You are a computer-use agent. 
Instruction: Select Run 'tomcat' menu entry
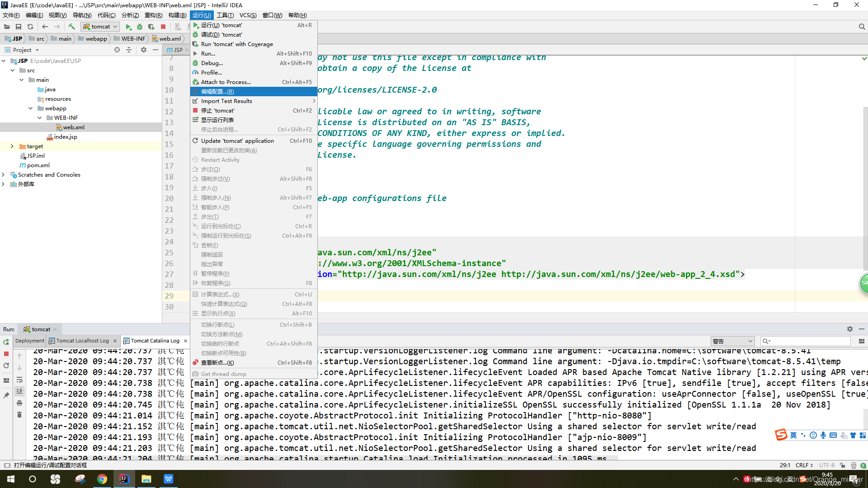click(x=254, y=25)
